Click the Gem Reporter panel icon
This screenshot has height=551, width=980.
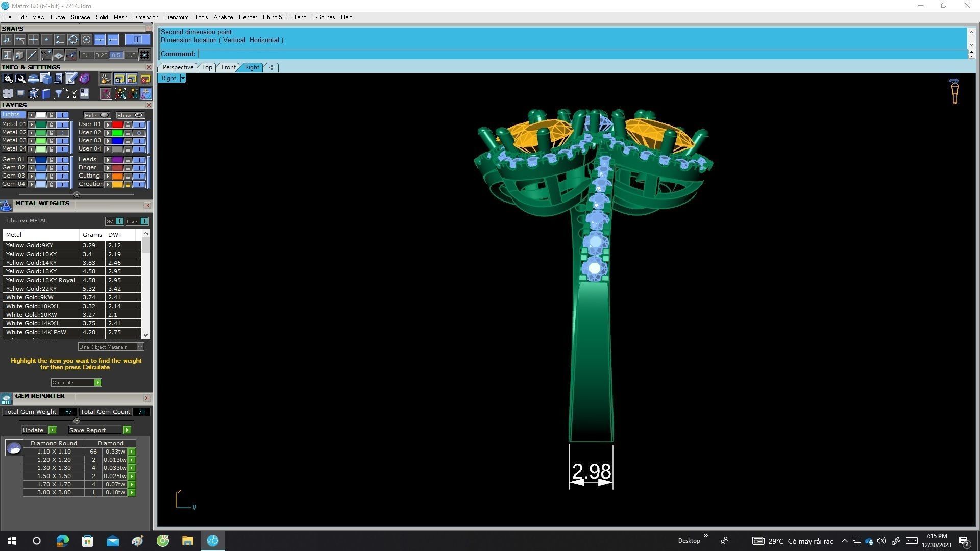pos(6,398)
